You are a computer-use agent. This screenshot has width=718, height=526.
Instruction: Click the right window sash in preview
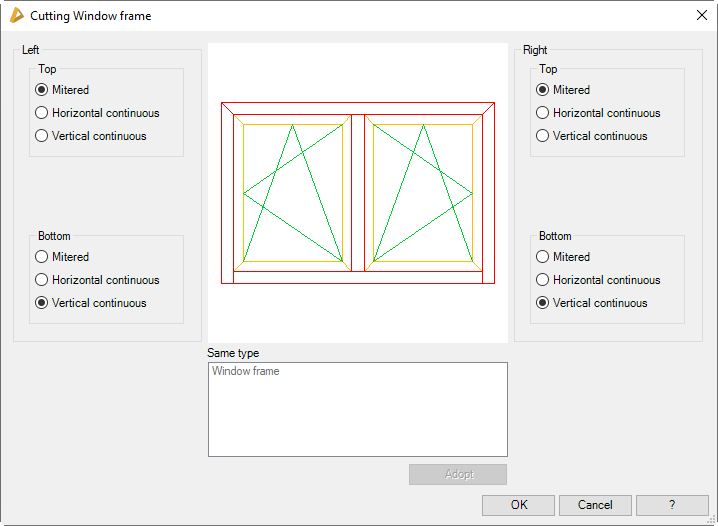coord(423,192)
